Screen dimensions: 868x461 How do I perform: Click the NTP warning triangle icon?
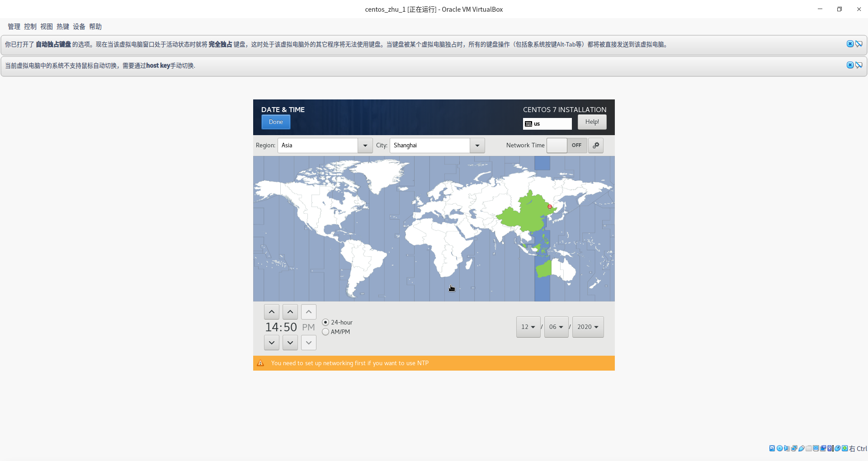tap(260, 363)
